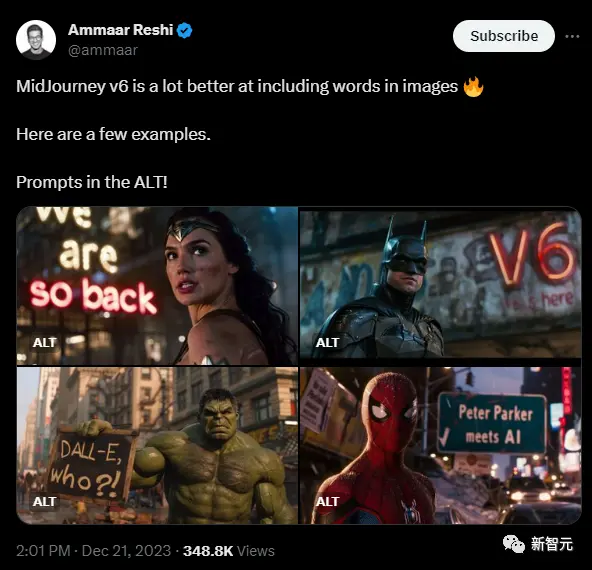This screenshot has width=592, height=570.
Task: Show ALT text on 'DALL-E, who?!' image
Action: click(45, 501)
